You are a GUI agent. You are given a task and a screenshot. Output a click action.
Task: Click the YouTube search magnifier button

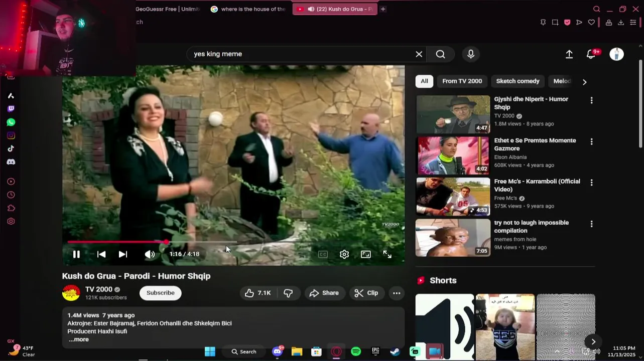[441, 54]
